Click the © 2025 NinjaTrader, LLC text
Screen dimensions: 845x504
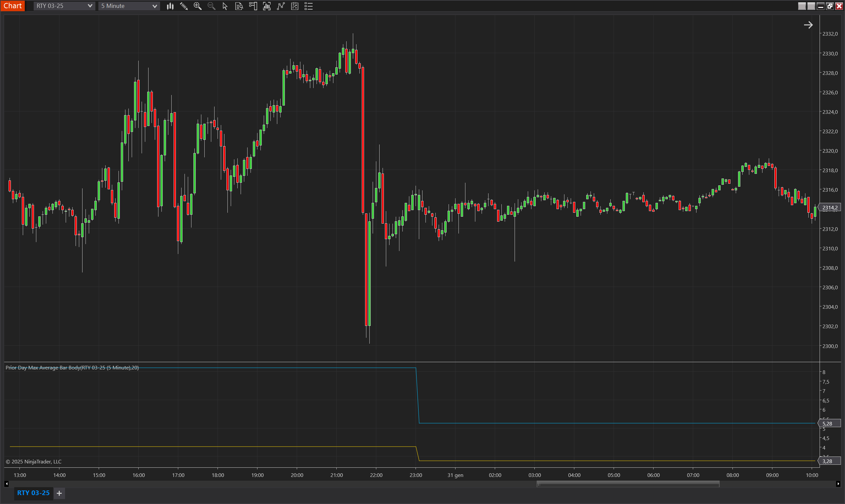pyautogui.click(x=34, y=461)
